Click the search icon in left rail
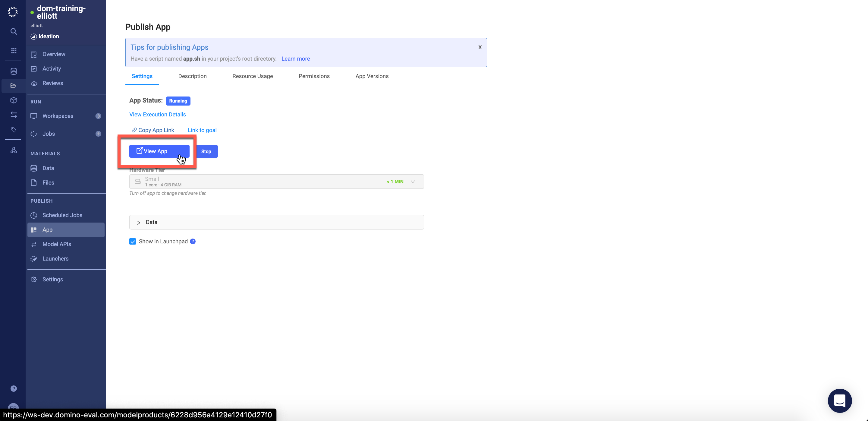The image size is (868, 421). coord(14,31)
